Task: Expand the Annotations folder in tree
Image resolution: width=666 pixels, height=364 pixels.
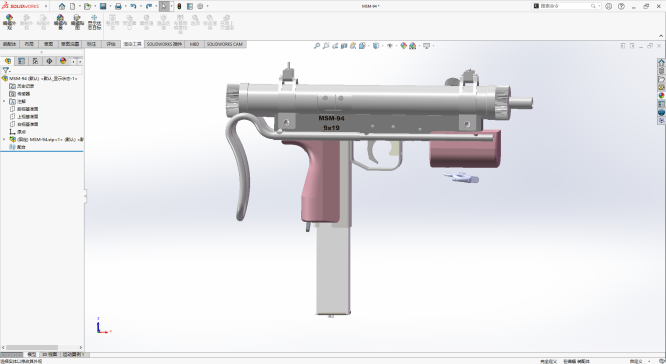Action: pos(4,102)
